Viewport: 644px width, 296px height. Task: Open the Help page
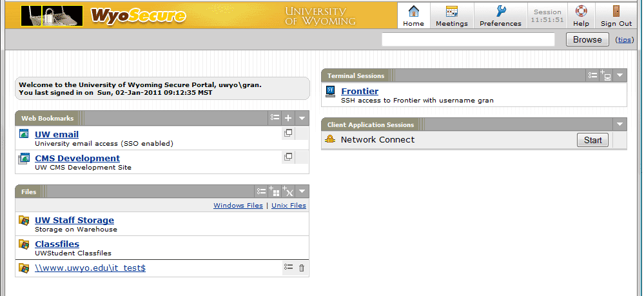point(581,15)
